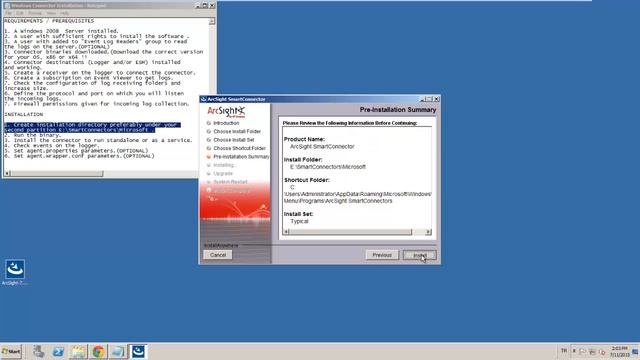Screen dimensions: 640x360
Task: Click the highlighted 'Create installation directory' line
Action: [92, 127]
